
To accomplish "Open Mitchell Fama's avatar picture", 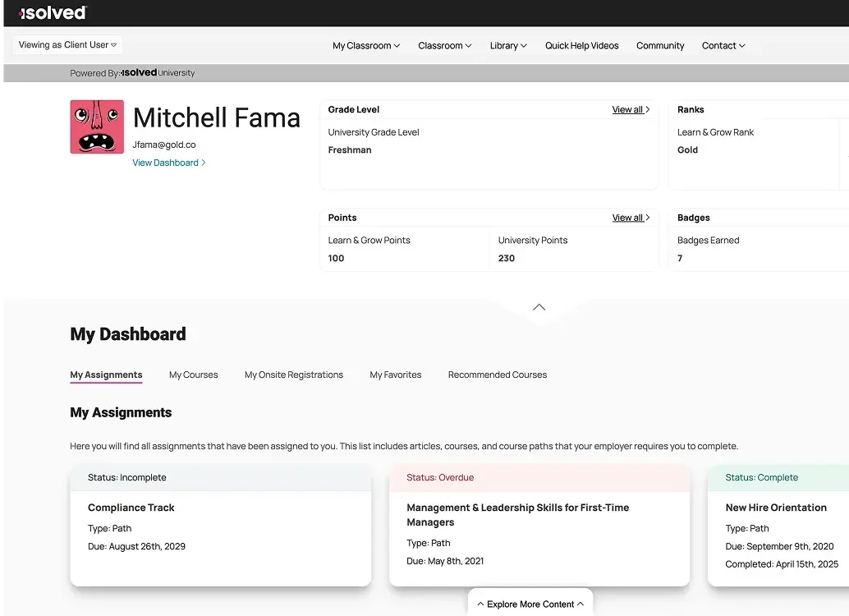I will 97,126.
